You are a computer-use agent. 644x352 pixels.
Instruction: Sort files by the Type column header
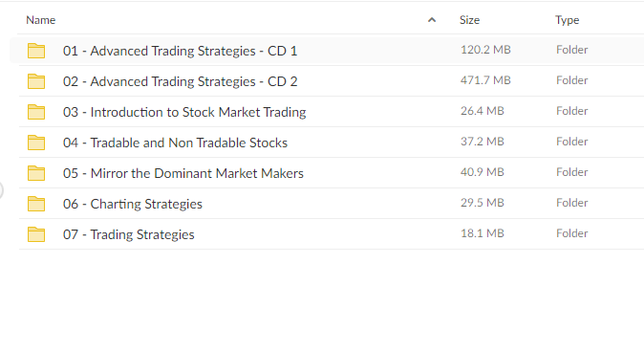[x=568, y=20]
